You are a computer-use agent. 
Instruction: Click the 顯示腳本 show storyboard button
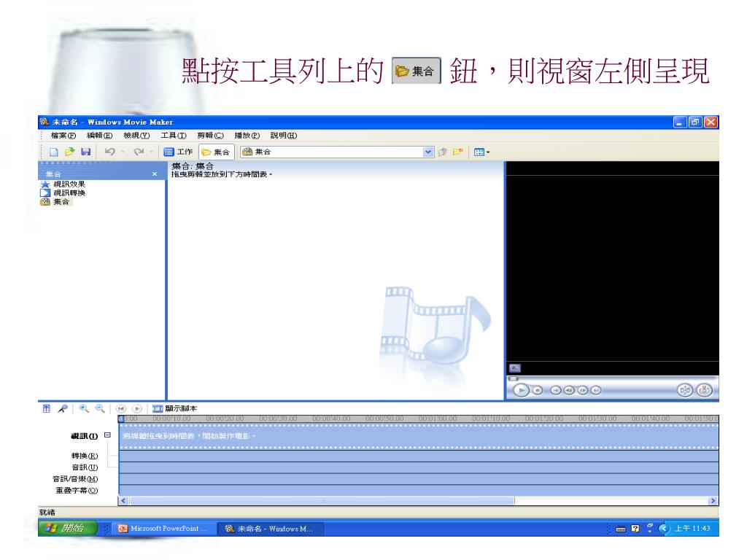point(174,408)
